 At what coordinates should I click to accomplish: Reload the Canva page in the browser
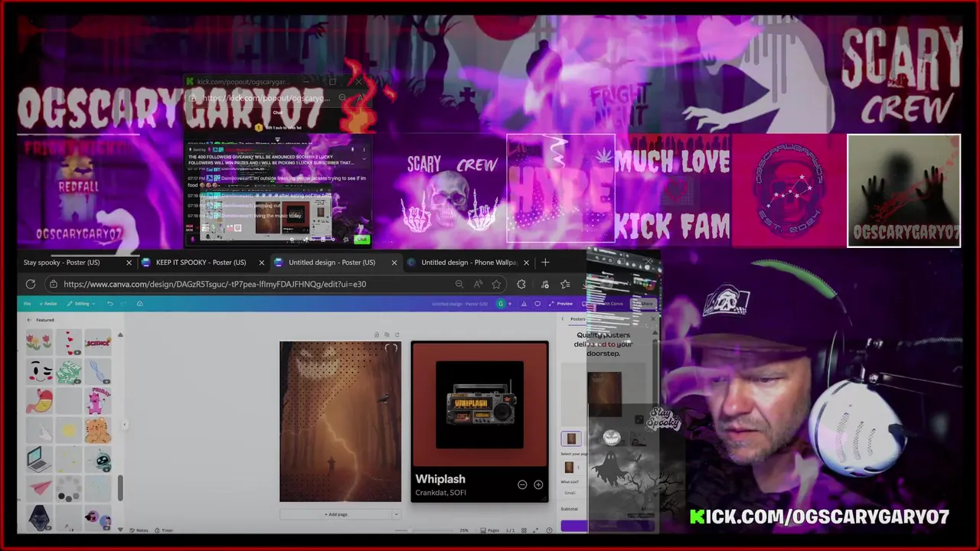click(x=31, y=284)
